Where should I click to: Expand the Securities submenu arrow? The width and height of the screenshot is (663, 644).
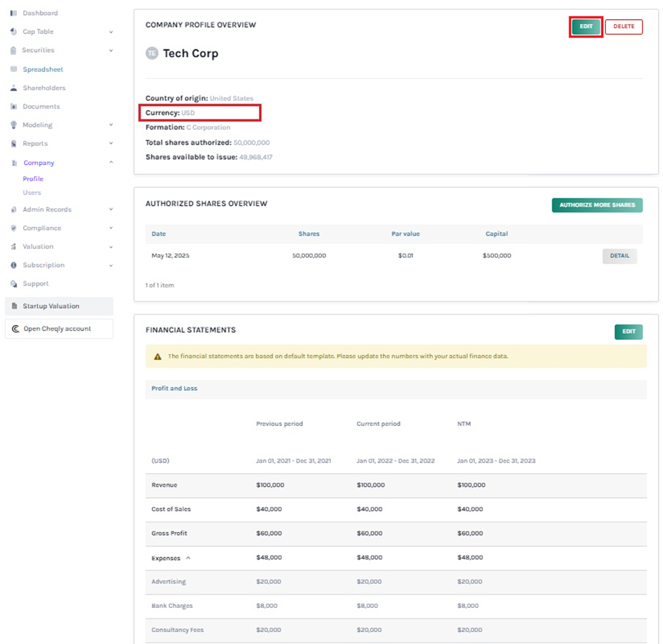[111, 51]
